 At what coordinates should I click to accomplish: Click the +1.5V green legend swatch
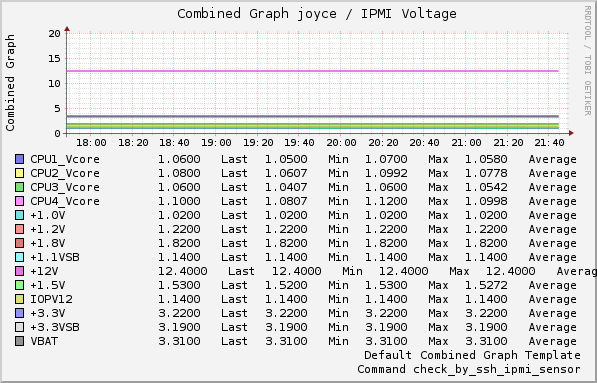19,285
